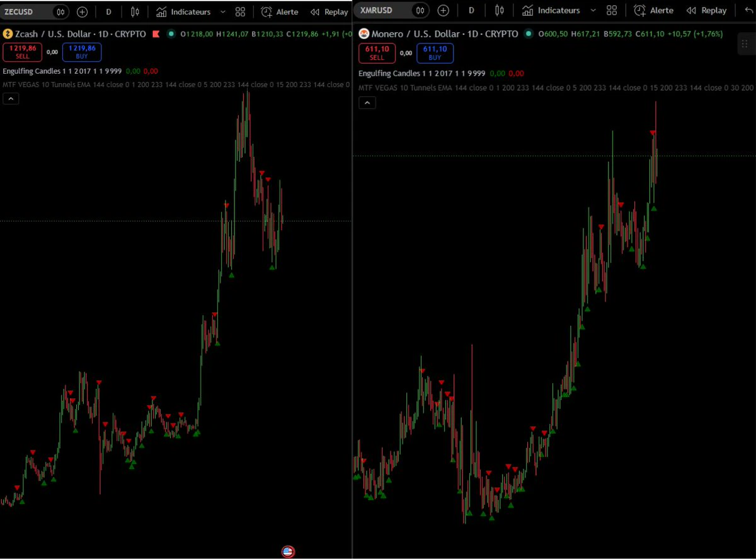Image resolution: width=756 pixels, height=559 pixels.
Task: Click the Monero / U.S. Dollar chart title
Action: click(445, 33)
